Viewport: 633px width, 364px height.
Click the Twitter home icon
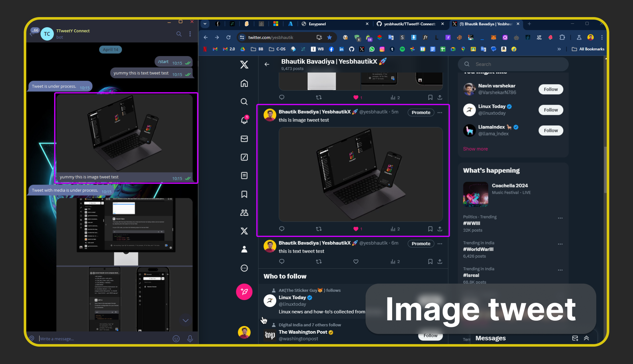[x=244, y=83]
